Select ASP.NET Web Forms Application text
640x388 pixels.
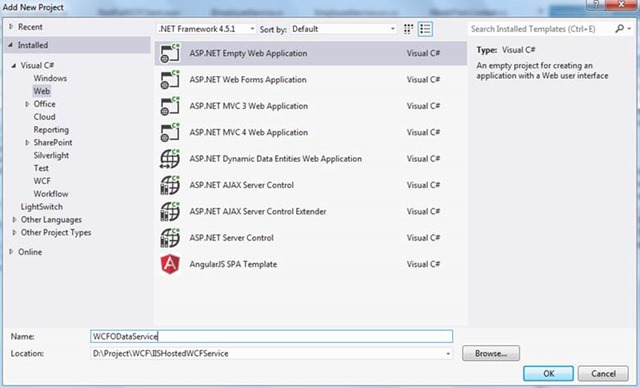(x=248, y=80)
